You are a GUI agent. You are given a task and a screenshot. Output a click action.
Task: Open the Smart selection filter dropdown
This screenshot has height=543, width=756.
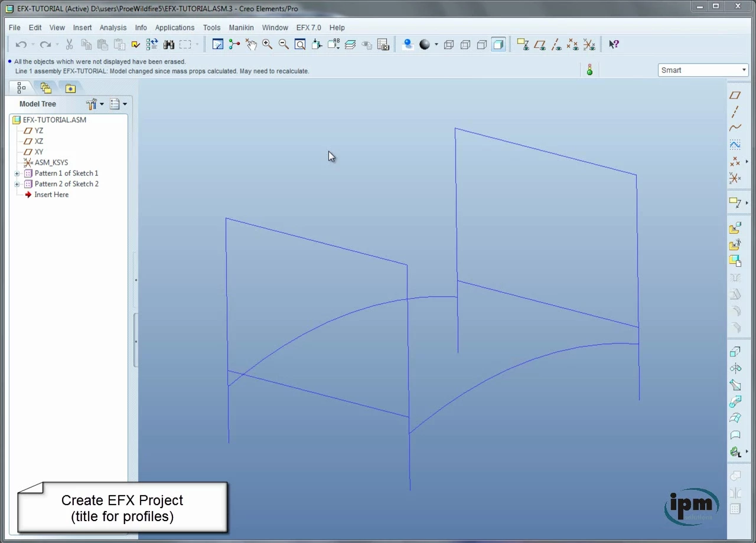click(703, 70)
